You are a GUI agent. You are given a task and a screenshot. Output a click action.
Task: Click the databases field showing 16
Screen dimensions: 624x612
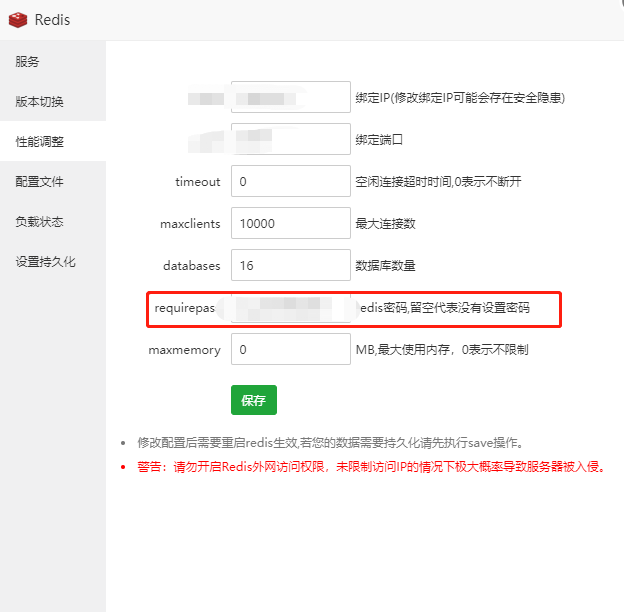(291, 265)
